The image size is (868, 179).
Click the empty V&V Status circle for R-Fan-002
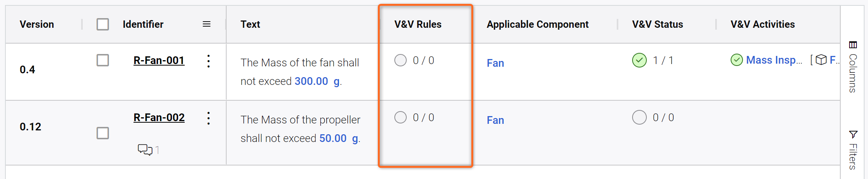click(x=639, y=117)
